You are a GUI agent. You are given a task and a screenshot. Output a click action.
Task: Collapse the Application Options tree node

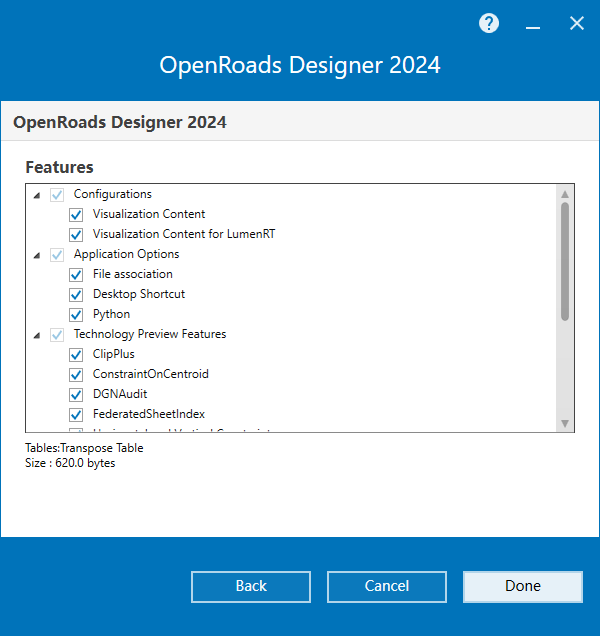(x=37, y=256)
